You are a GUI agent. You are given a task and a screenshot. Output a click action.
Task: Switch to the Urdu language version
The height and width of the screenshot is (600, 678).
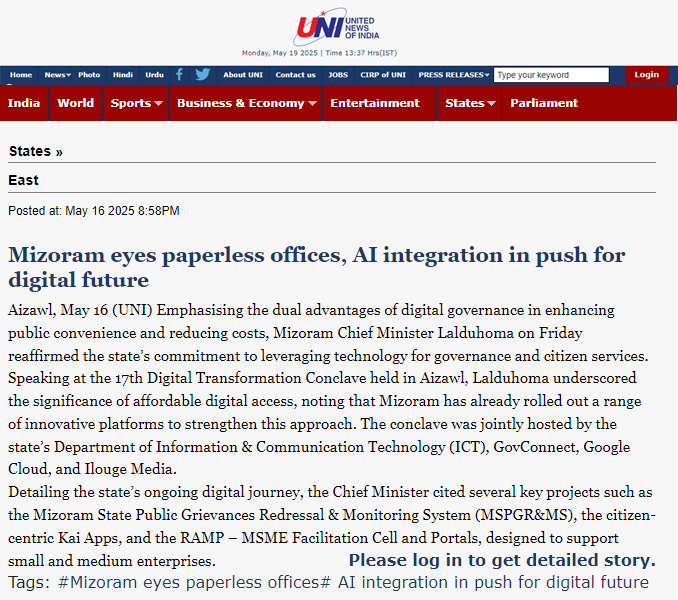[154, 75]
